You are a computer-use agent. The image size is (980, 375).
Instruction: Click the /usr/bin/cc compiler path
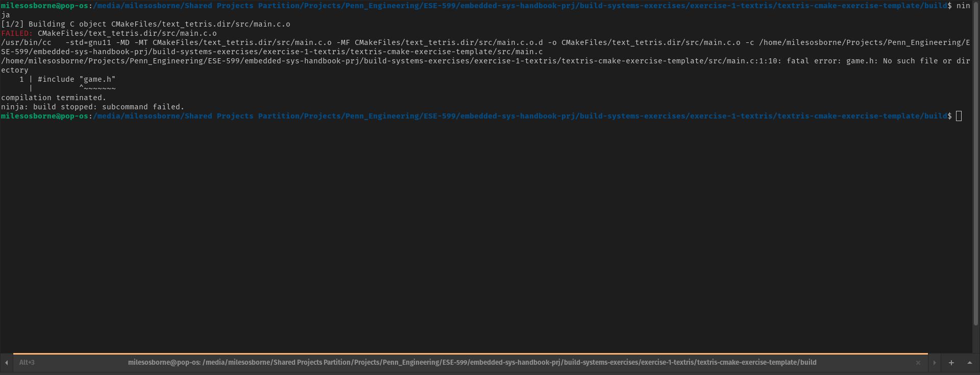pos(26,43)
